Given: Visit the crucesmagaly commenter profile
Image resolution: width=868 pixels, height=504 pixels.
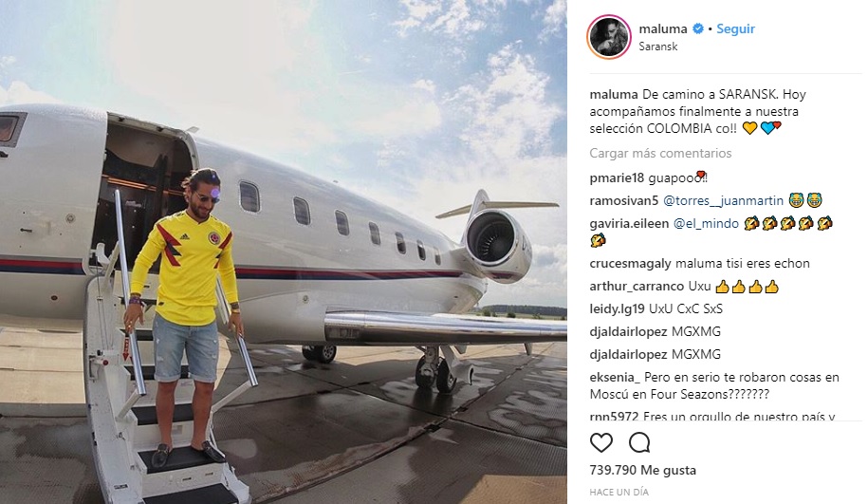Looking at the screenshot, I should coord(630,264).
